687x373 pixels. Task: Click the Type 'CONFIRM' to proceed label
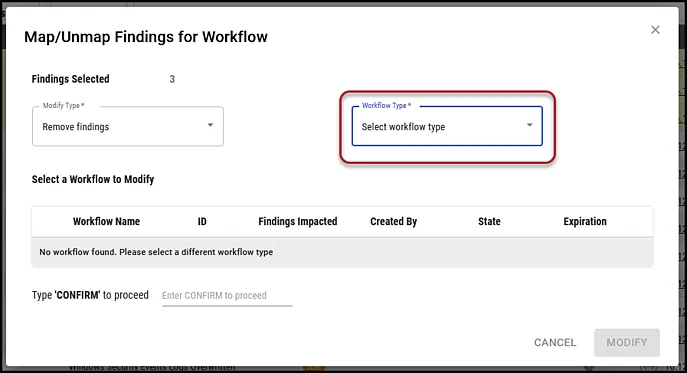[90, 295]
